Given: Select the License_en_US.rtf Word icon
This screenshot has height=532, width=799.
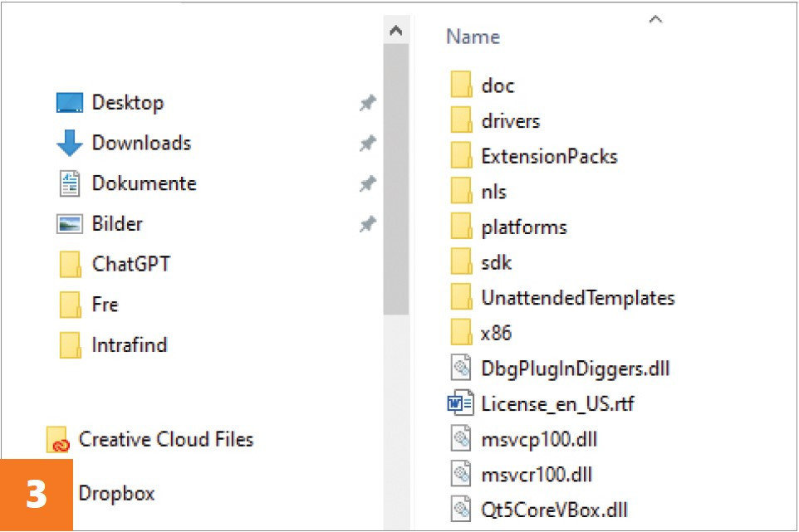Looking at the screenshot, I should (x=460, y=403).
